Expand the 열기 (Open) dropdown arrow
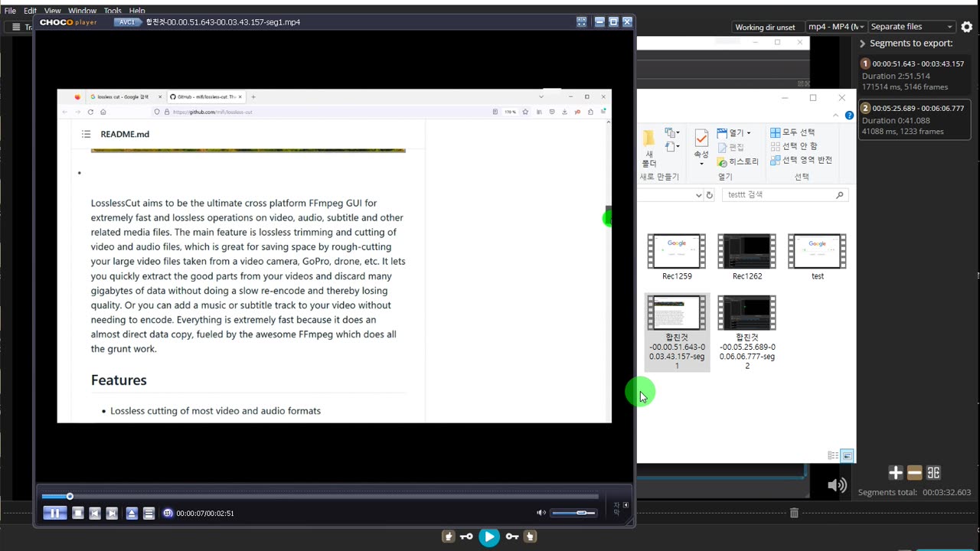 pyautogui.click(x=749, y=133)
